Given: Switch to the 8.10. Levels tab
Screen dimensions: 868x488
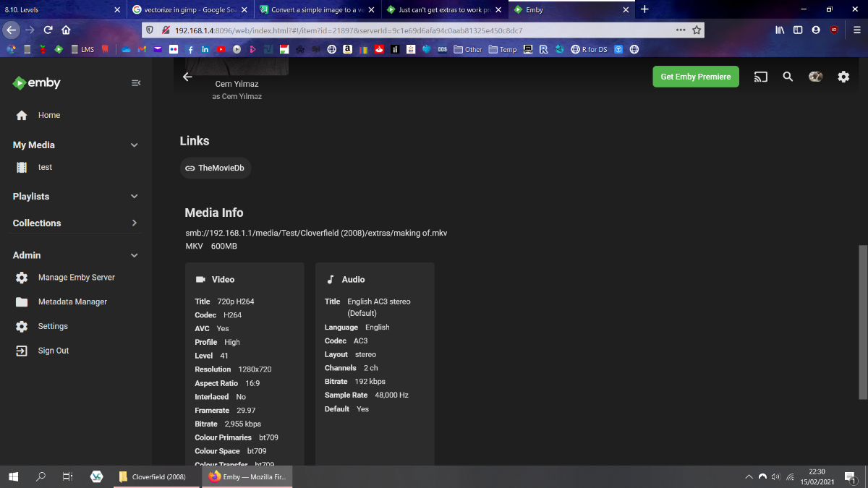Looking at the screenshot, I should 59,10.
